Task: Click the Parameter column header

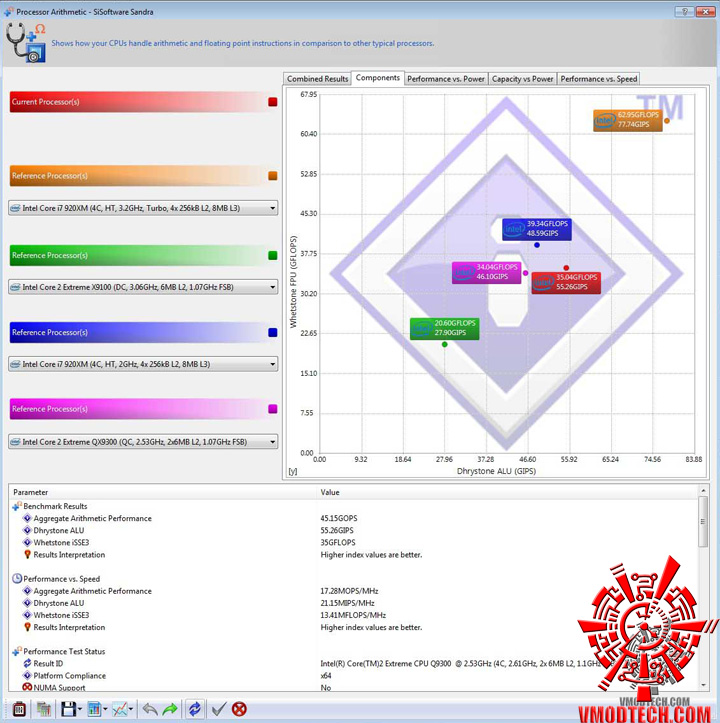Action: [x=163, y=492]
